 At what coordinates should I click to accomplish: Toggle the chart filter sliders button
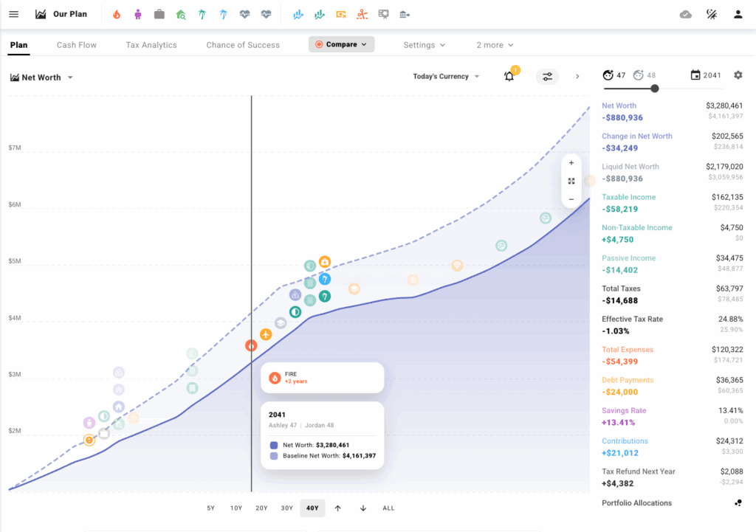coord(547,76)
